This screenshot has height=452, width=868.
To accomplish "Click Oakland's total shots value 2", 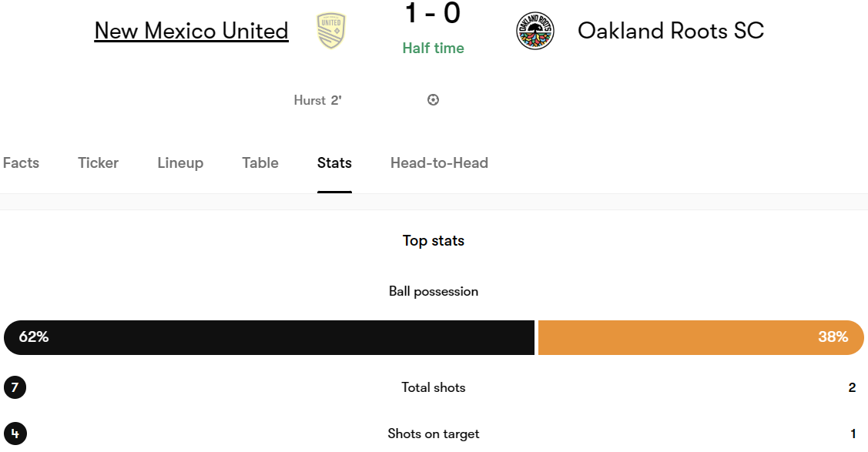I will click(852, 388).
